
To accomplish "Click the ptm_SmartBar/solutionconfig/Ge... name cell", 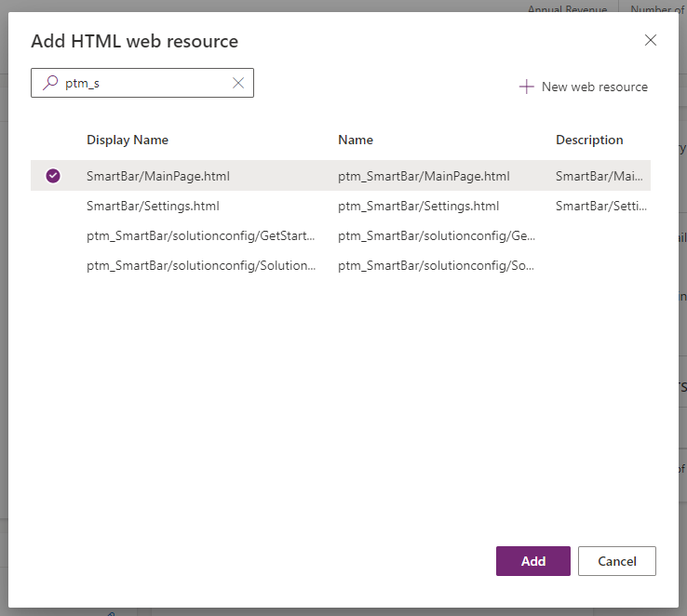I will [x=437, y=235].
